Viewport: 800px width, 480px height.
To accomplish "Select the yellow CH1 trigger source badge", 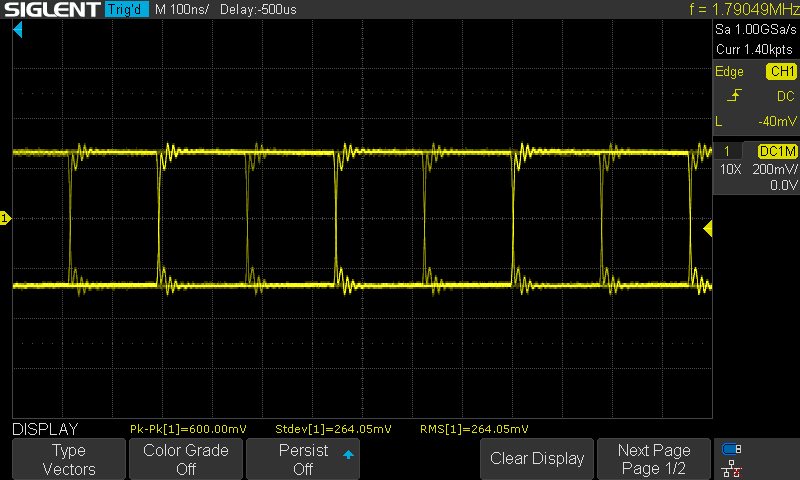I will click(780, 72).
